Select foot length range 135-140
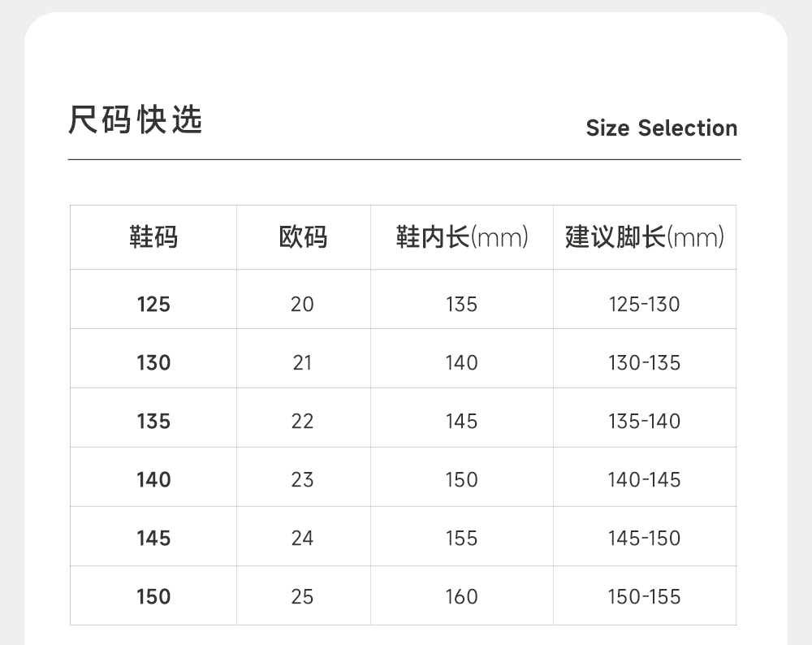Viewport: 812px width, 645px height. (644, 421)
